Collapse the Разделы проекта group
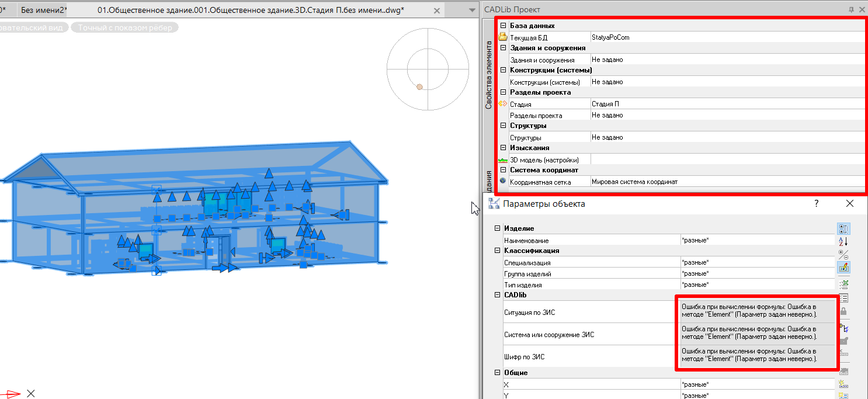Screen dimensions: 868x399 (x=503, y=92)
